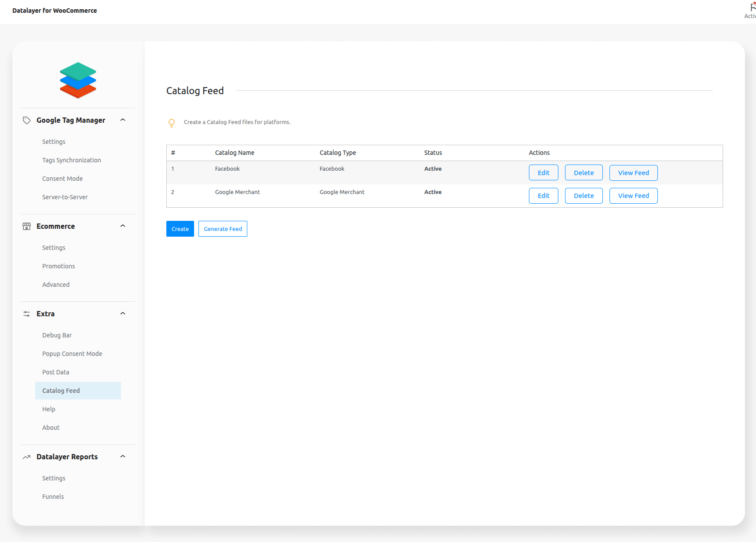Collapse the Ecommerce section chevron
756x542 pixels.
123,226
